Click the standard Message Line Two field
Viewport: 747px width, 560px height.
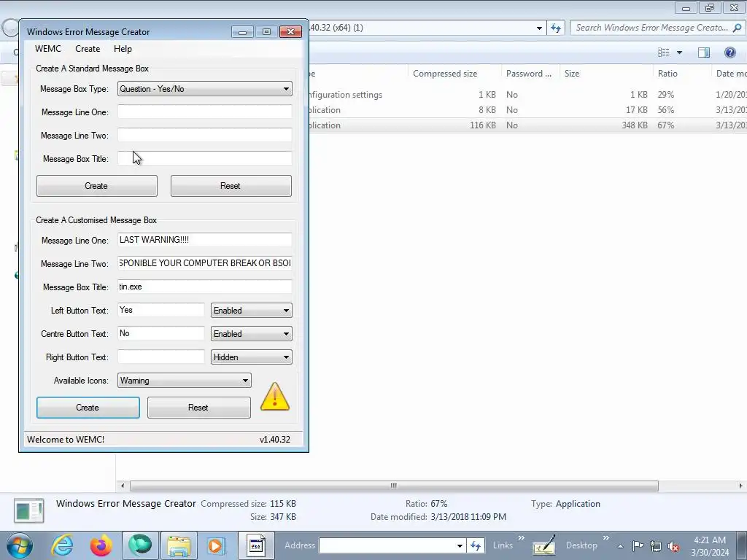205,135
